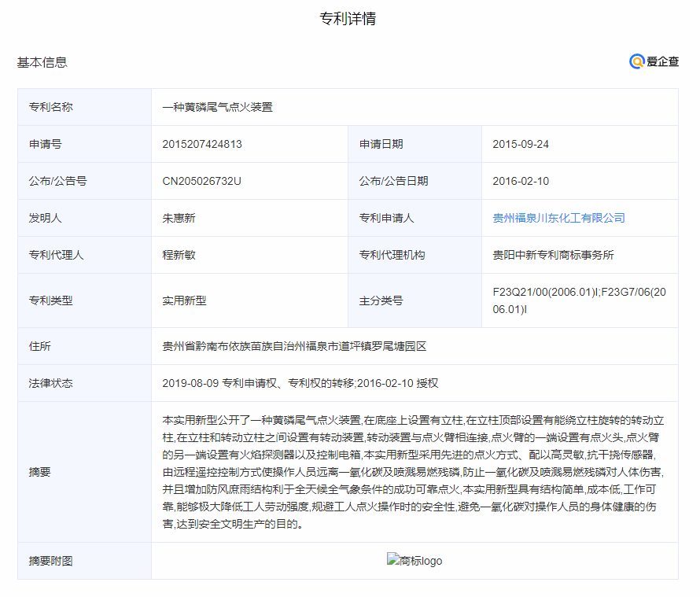Screen dimensions: 700x597
Task: Select the agency 贵阳中新专利商标事务所
Action: [553, 255]
